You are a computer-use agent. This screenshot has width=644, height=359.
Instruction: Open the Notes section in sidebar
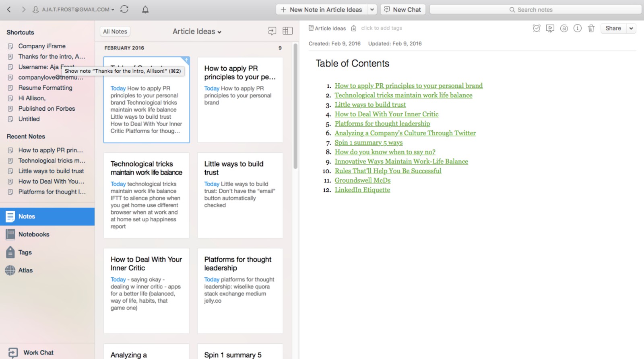coord(47,217)
